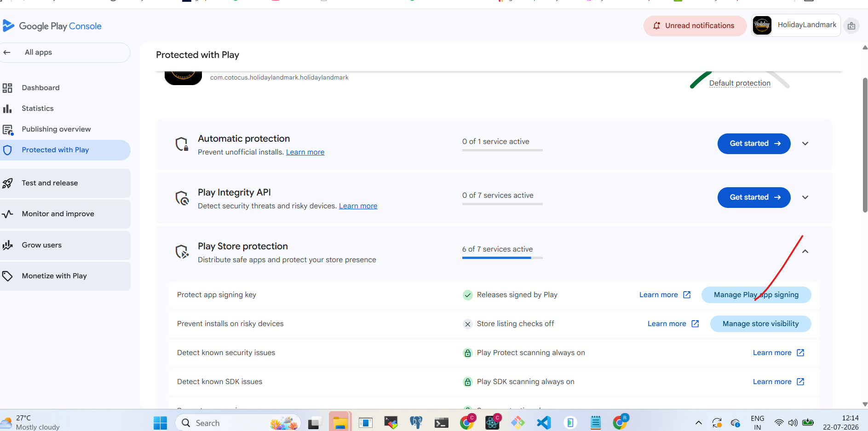Click Manage Play app signing
Image resolution: width=868 pixels, height=431 pixels.
(x=756, y=295)
